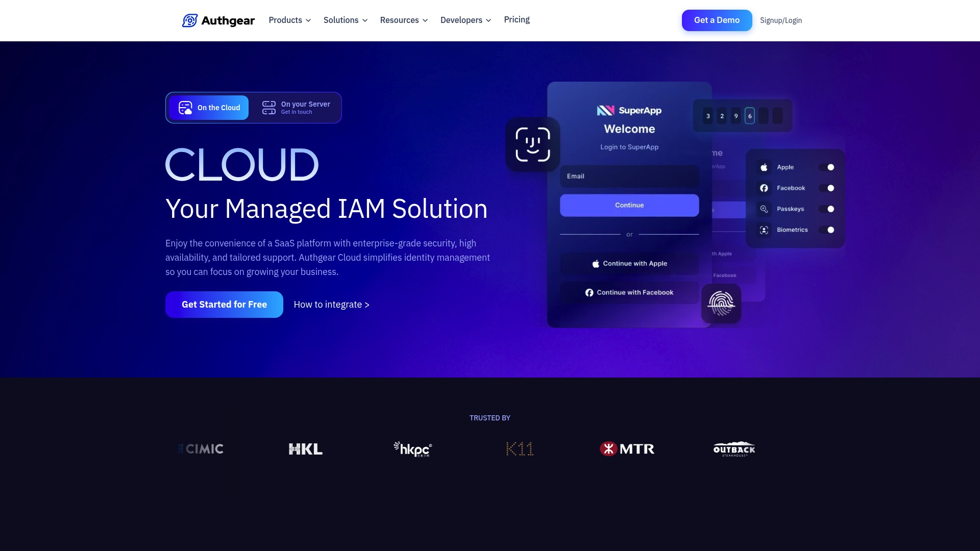The image size is (980, 551).
Task: Click the TRUSTED BY heading text
Action: [x=490, y=418]
